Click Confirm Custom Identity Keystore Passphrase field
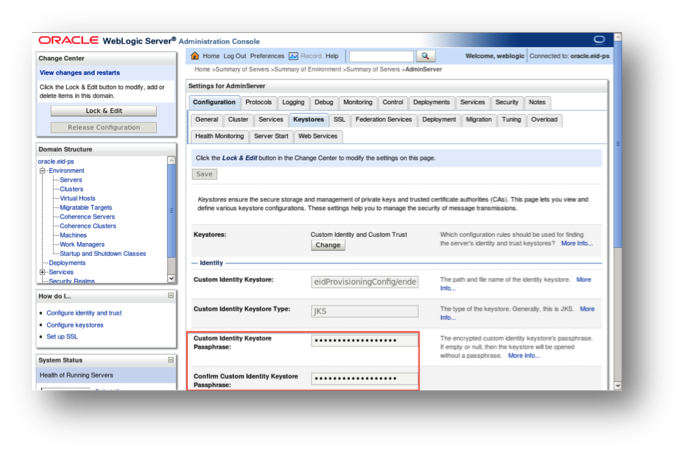This screenshot has width=687, height=455. (365, 379)
